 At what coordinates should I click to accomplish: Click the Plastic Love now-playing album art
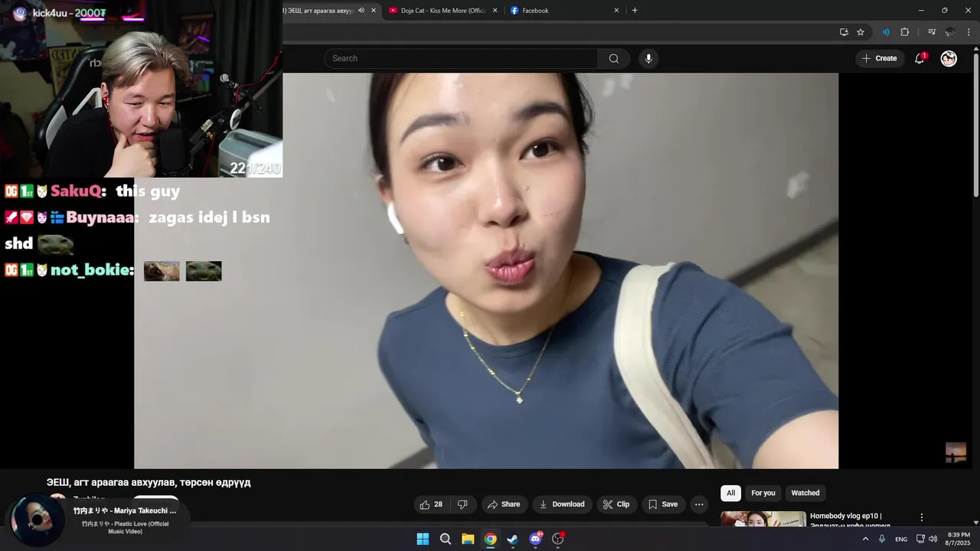click(x=36, y=521)
